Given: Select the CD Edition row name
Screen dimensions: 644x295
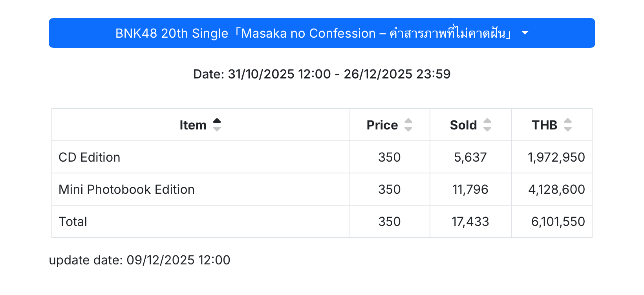Looking at the screenshot, I should tap(90, 157).
